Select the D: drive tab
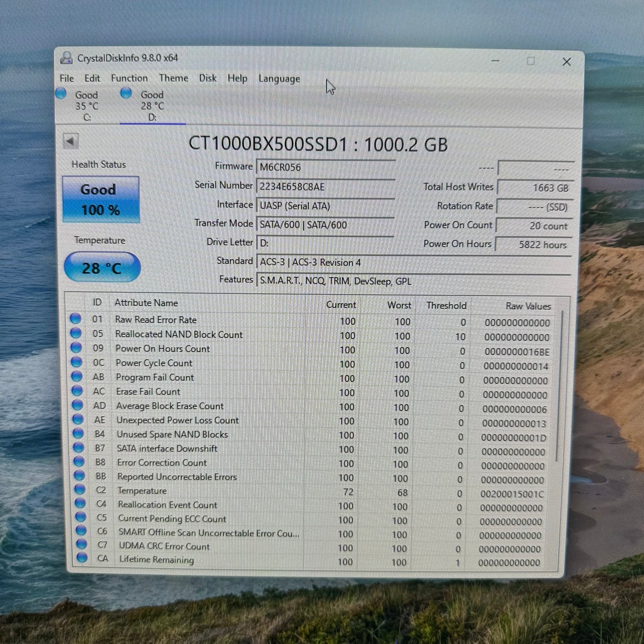The image size is (644, 644). [152, 106]
